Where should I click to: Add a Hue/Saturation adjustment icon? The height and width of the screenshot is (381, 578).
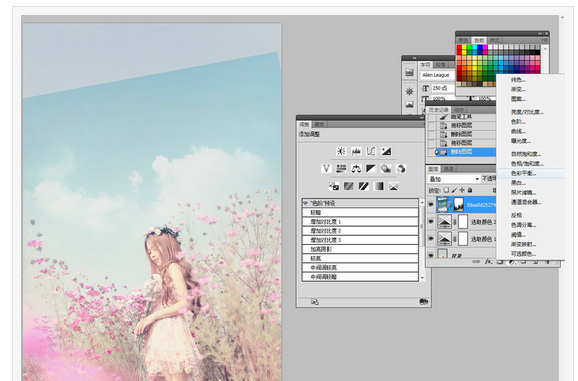click(x=341, y=169)
